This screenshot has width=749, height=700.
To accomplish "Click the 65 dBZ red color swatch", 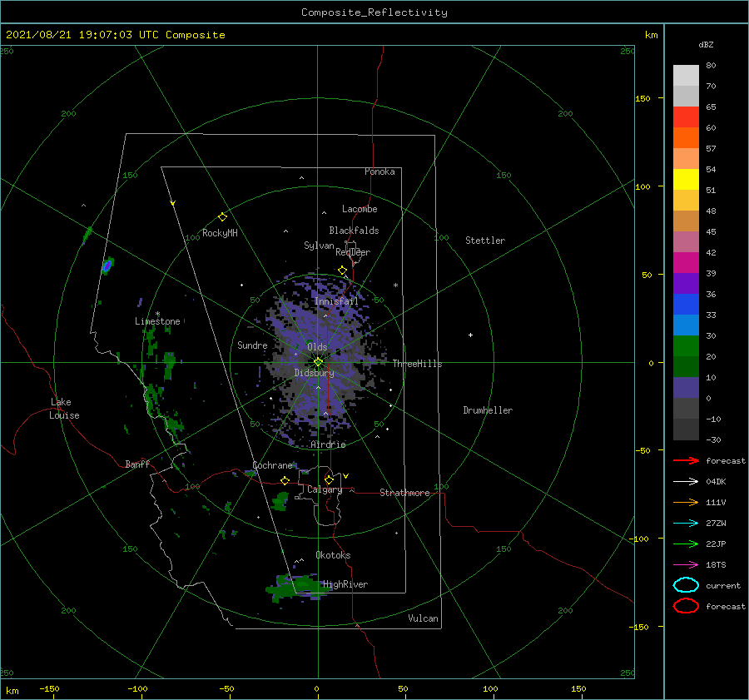I will (686, 117).
